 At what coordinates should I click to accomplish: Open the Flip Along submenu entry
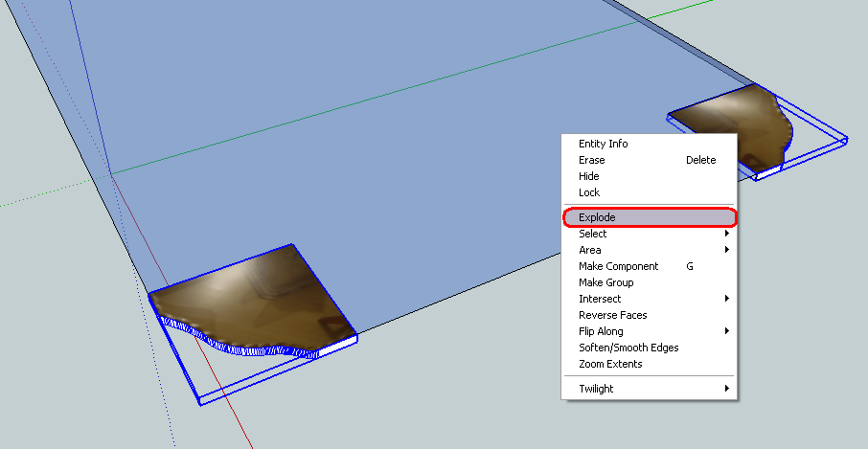(649, 331)
